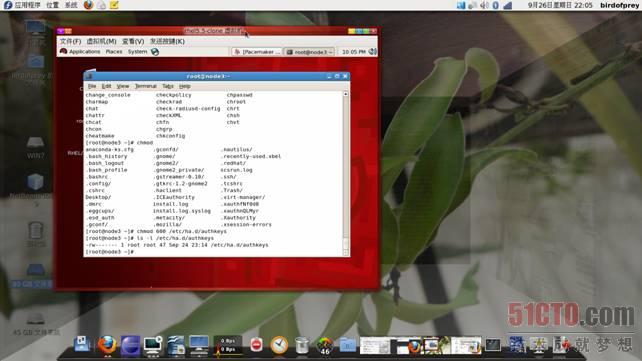Launch Firefox from the top panel

pyautogui.click(x=88, y=5)
